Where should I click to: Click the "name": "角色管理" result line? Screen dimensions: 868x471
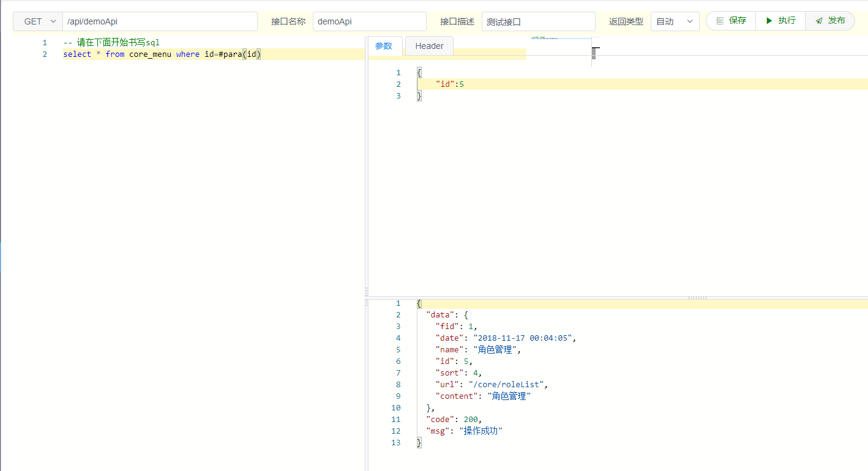point(479,350)
